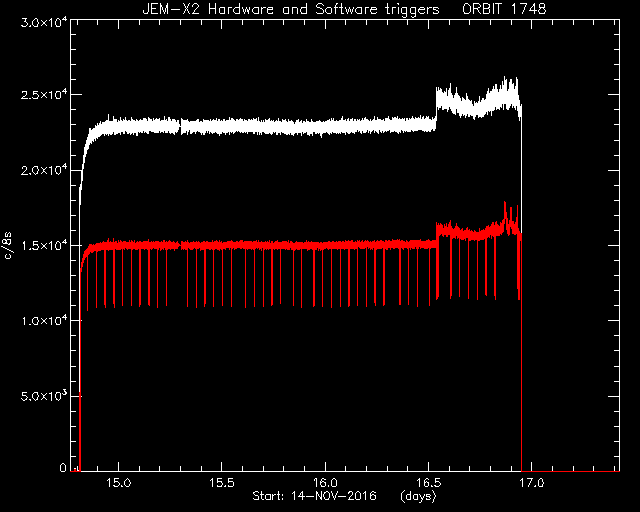The width and height of the screenshot is (640, 512).
Task: Click the 16.0 x-axis tick label
Action: (x=325, y=483)
